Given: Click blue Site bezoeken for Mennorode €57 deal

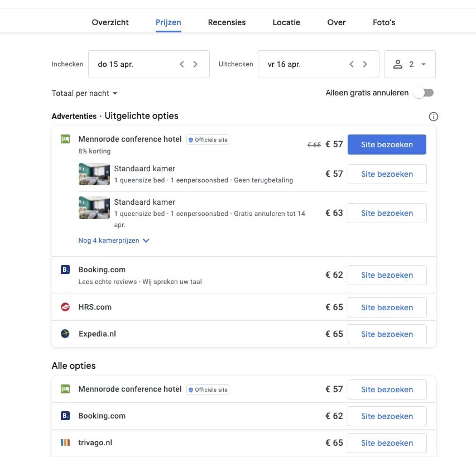Looking at the screenshot, I should 387,145.
